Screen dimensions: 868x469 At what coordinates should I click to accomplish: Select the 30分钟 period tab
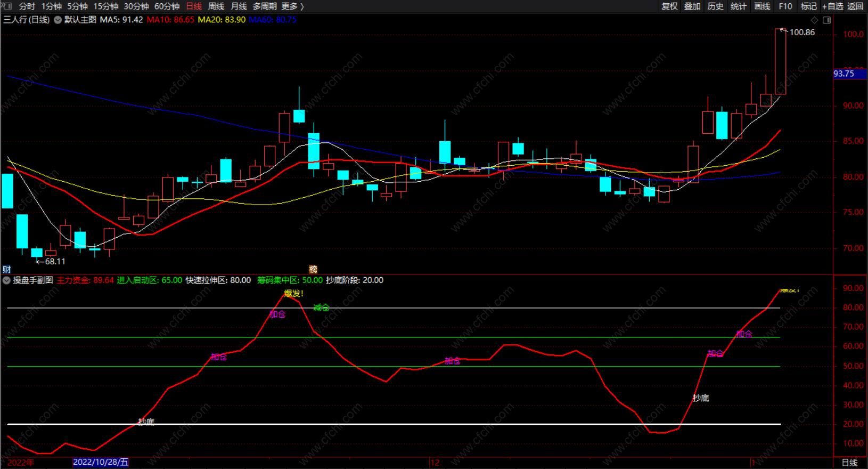(136, 6)
